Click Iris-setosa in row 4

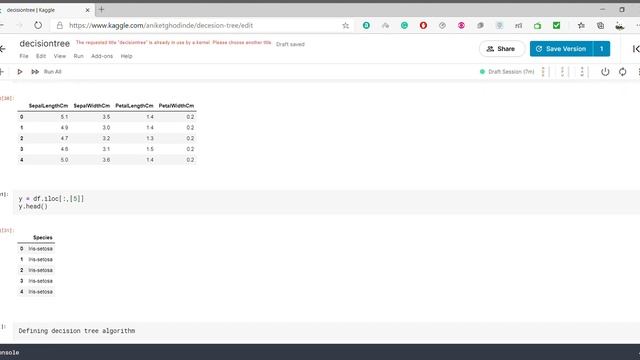[x=40, y=292]
